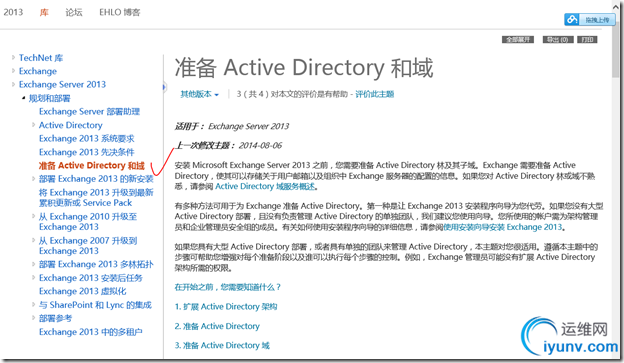Jump to 1. 扩展 Active Directory 架构
Image resolution: width=624 pixels, height=363 pixels.
pyautogui.click(x=226, y=306)
